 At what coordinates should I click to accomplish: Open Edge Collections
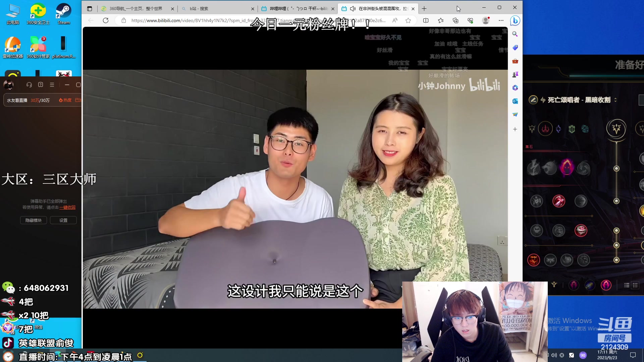point(455,20)
